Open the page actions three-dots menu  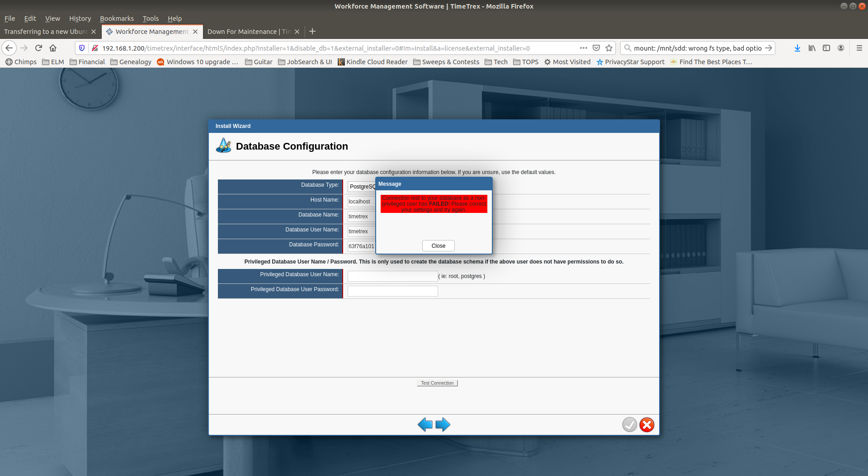[x=584, y=48]
